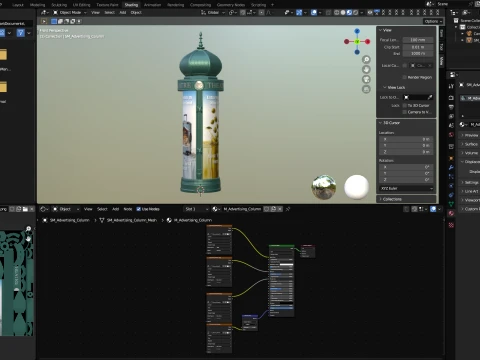This screenshot has height=360, width=480.
Task: Open the viewport Add menu
Action: pos(123,12)
